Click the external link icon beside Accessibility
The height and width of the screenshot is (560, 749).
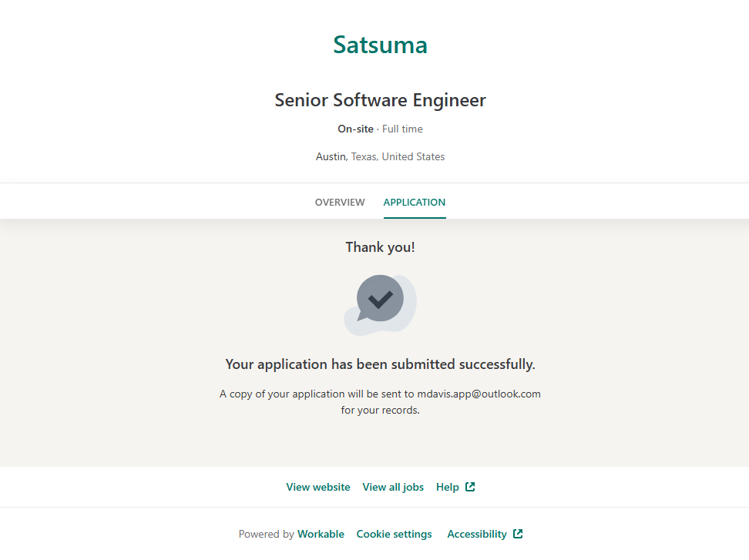(518, 534)
